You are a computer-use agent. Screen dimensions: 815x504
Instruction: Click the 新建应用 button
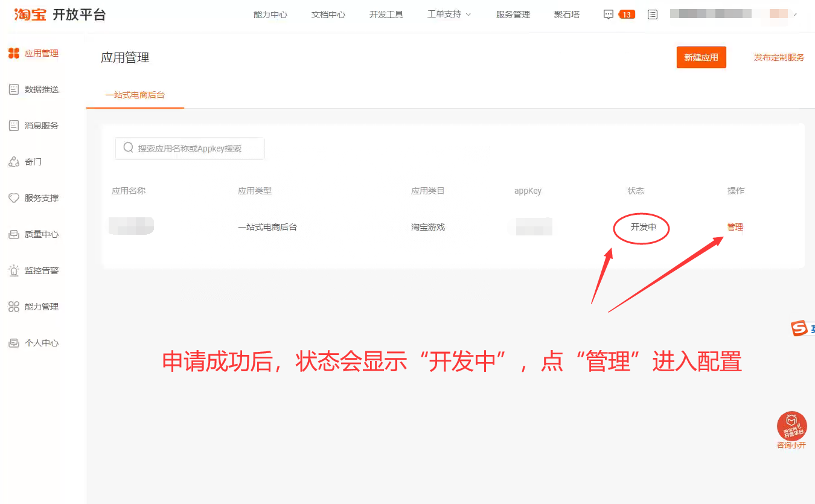click(x=702, y=57)
